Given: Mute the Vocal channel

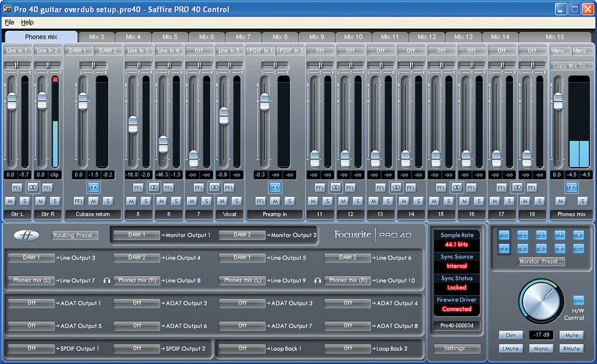Looking at the screenshot, I should coord(223,201).
